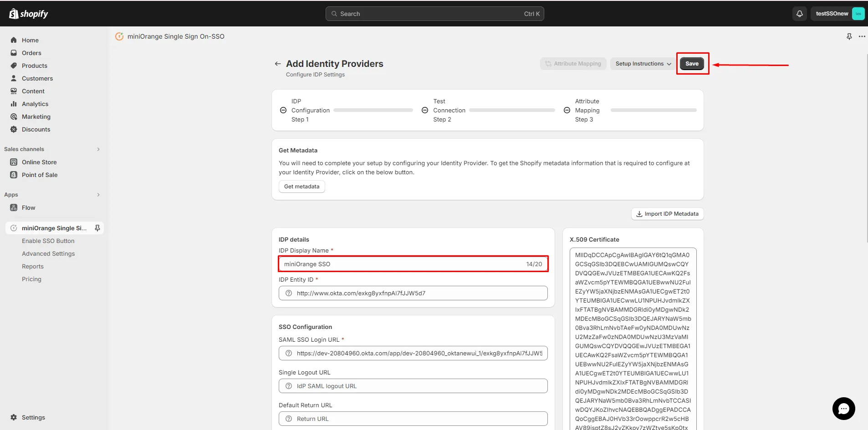Viewport: 868px width, 430px height.
Task: Click the Settings gear icon
Action: [14, 417]
